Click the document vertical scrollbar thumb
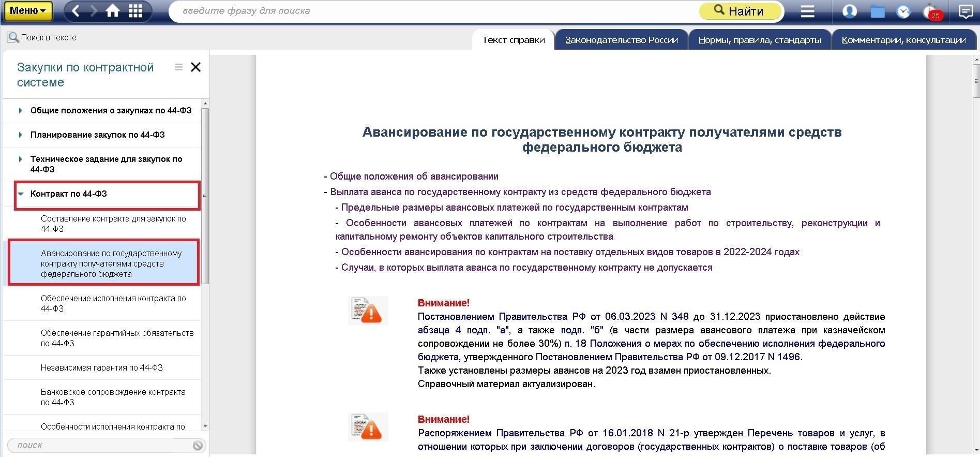 [976, 80]
